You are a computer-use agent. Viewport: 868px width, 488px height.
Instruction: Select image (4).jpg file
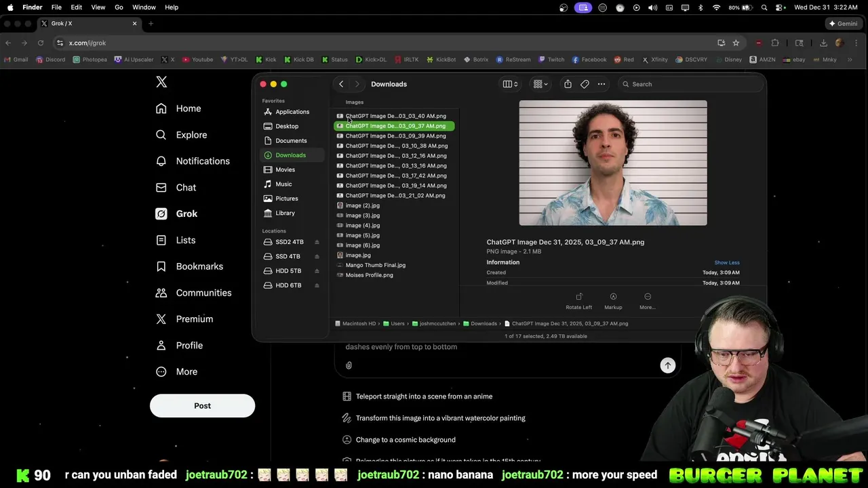pyautogui.click(x=394, y=226)
